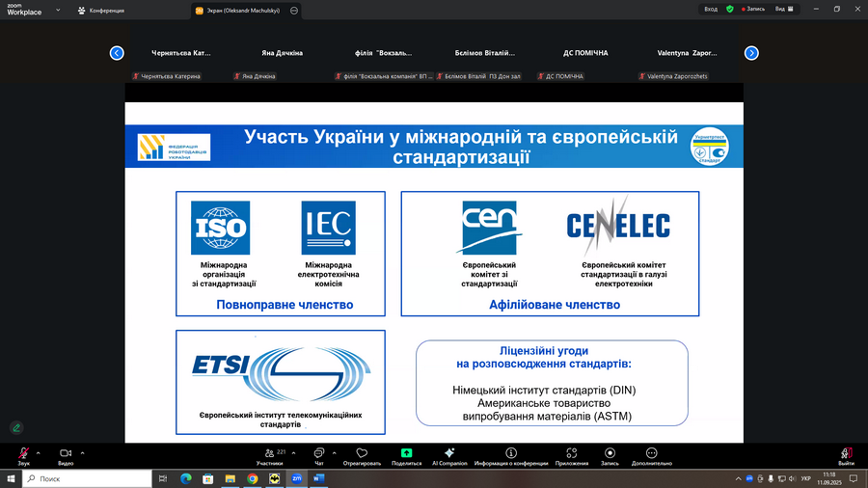Open Microsoft Store from the taskbar
This screenshot has width=868, height=488.
click(x=208, y=478)
